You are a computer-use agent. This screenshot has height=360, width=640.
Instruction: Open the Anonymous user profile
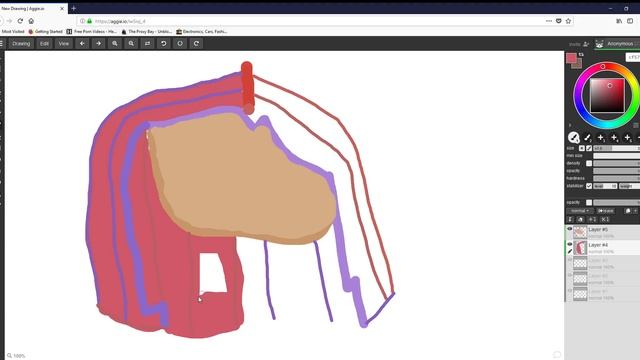(617, 44)
